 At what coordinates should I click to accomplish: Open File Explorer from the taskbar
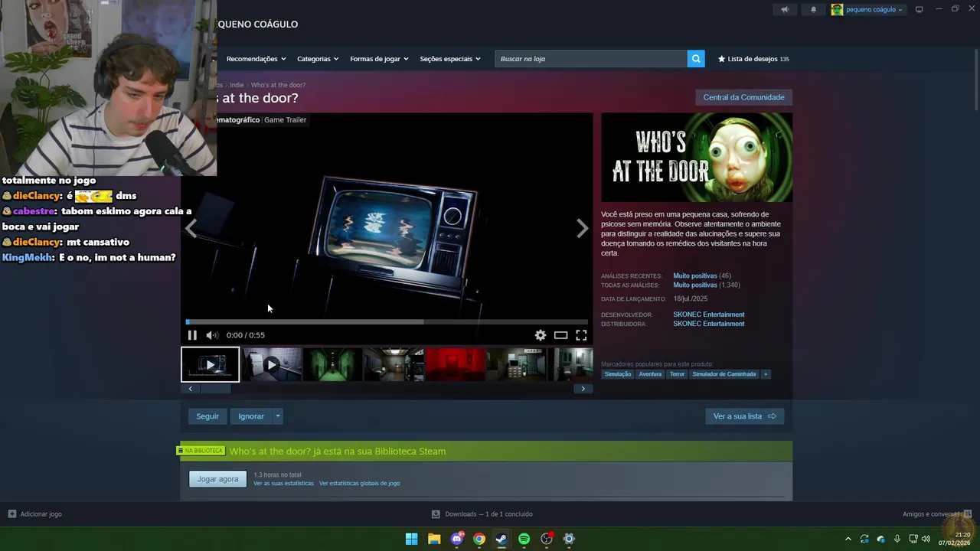click(434, 539)
